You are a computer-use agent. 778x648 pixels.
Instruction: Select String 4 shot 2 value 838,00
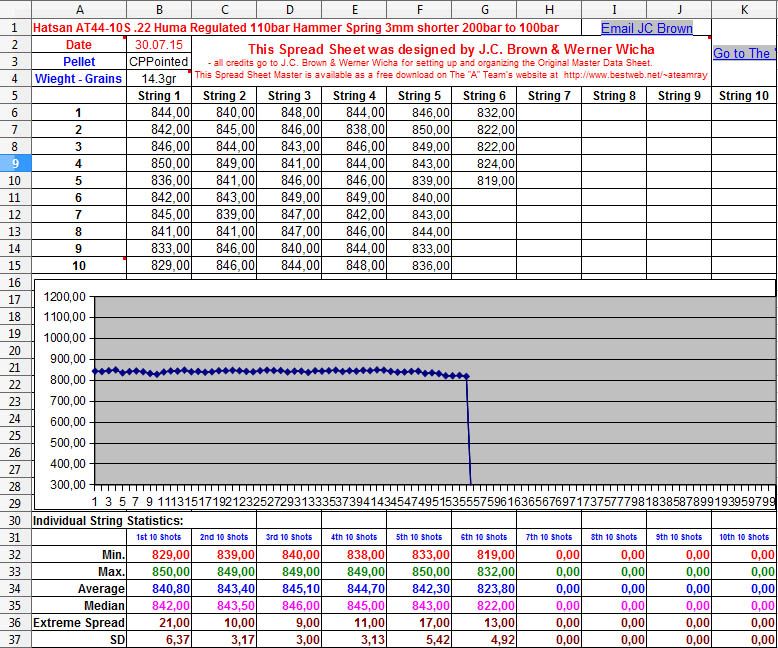coord(354,130)
